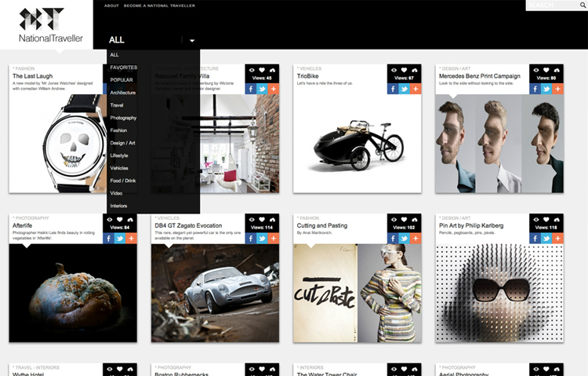Click plus icon on Rescued Family Villa card
Image resolution: width=588 pixels, height=376 pixels.
coord(274,89)
